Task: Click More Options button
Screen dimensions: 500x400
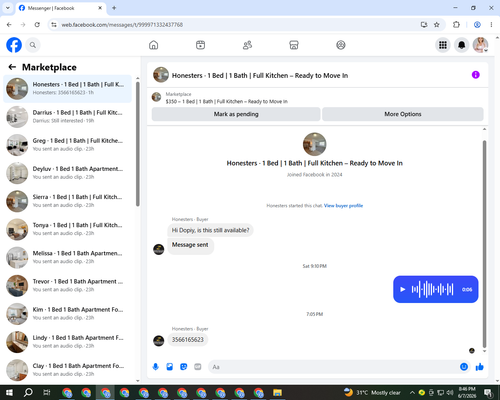Action: 403,114
